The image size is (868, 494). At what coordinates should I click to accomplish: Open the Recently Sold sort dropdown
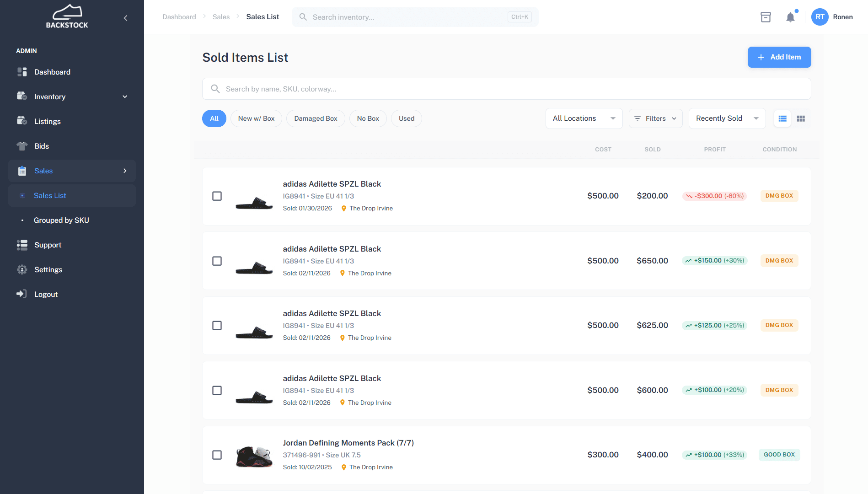point(727,118)
